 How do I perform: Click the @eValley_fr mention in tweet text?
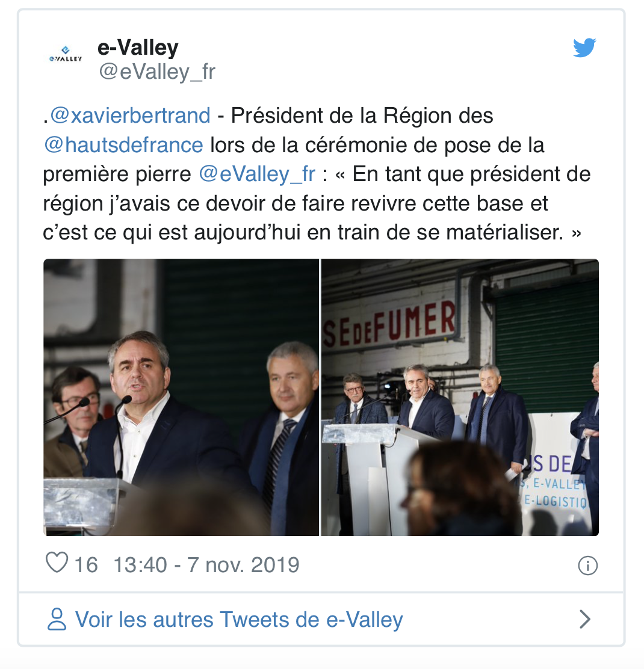click(257, 174)
